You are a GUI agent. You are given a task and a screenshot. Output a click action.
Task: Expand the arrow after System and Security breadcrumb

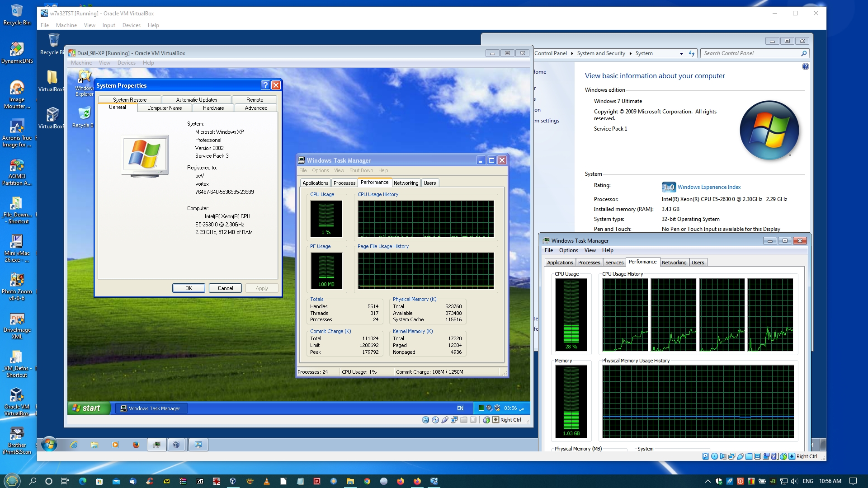point(630,53)
